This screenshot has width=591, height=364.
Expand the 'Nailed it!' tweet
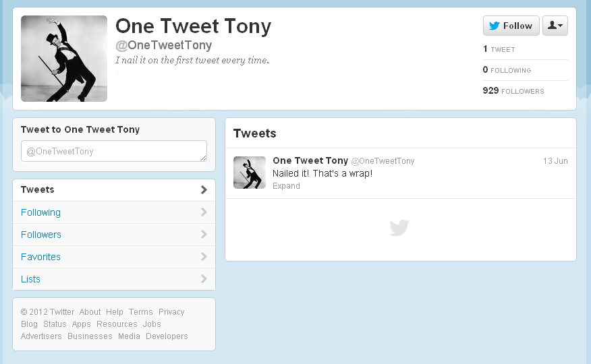[286, 186]
